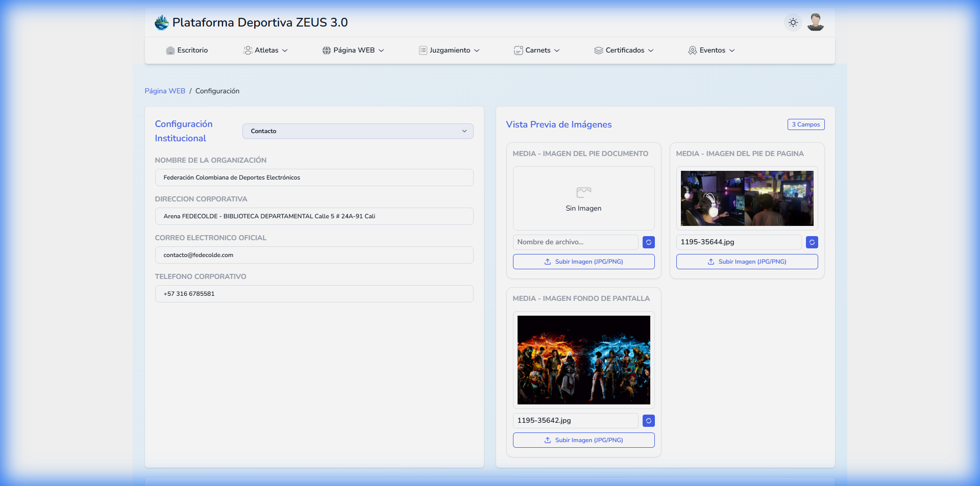The width and height of the screenshot is (980, 486).
Task: Open the Carnets navigation dropdown
Action: [x=537, y=50]
